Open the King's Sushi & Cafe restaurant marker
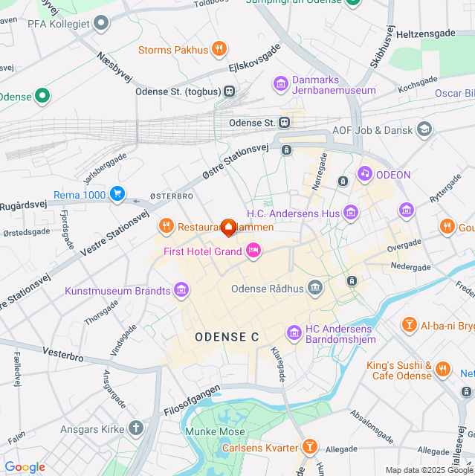475x476 pixels. (x=443, y=370)
